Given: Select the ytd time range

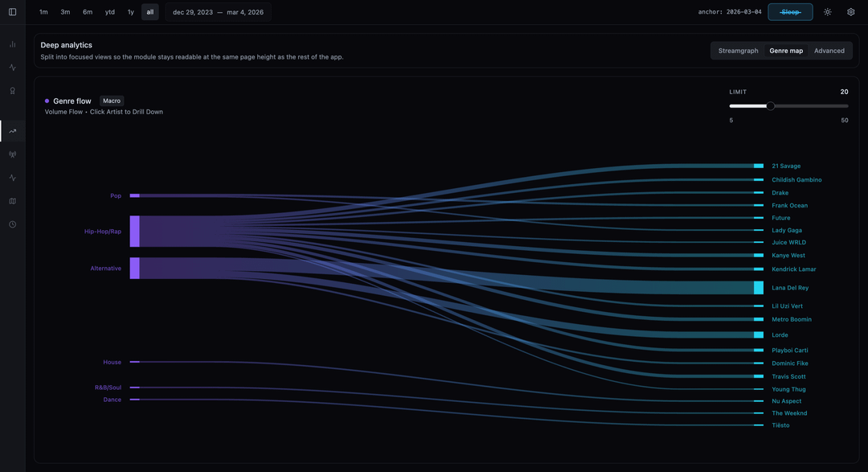Looking at the screenshot, I should tap(109, 12).
